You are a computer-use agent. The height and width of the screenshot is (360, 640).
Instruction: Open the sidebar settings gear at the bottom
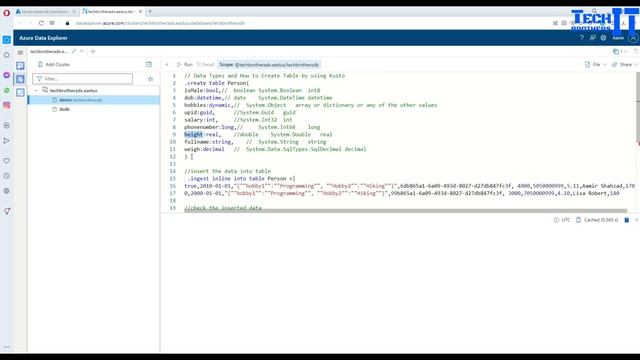click(7, 191)
